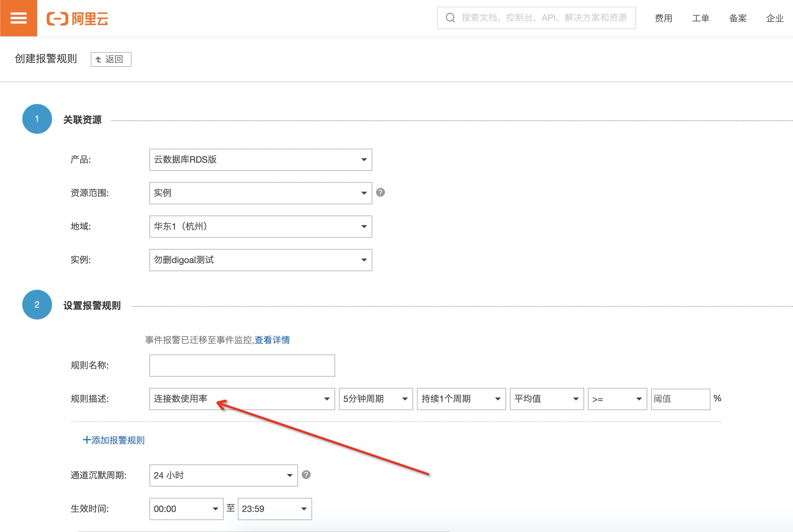
Task: Open the 产品 product dropdown
Action: pos(260,160)
